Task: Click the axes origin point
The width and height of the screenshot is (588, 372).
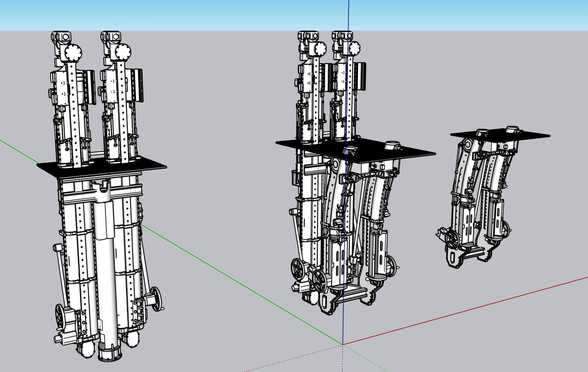Action: coord(343,345)
